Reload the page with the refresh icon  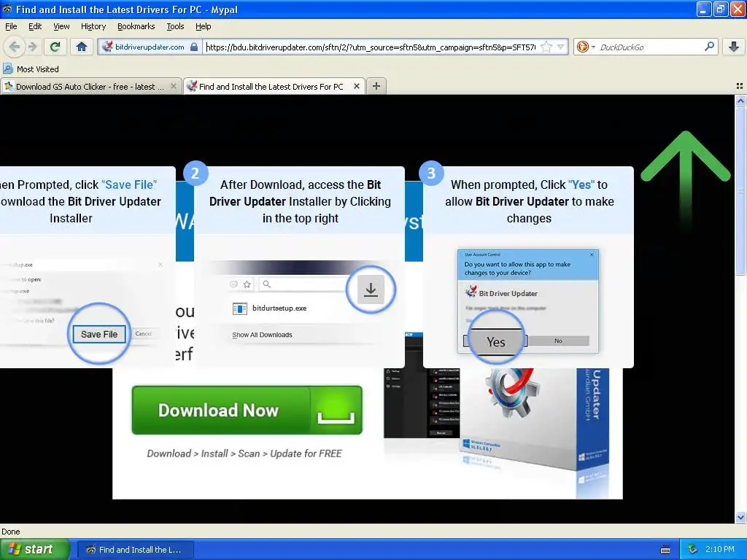click(55, 47)
